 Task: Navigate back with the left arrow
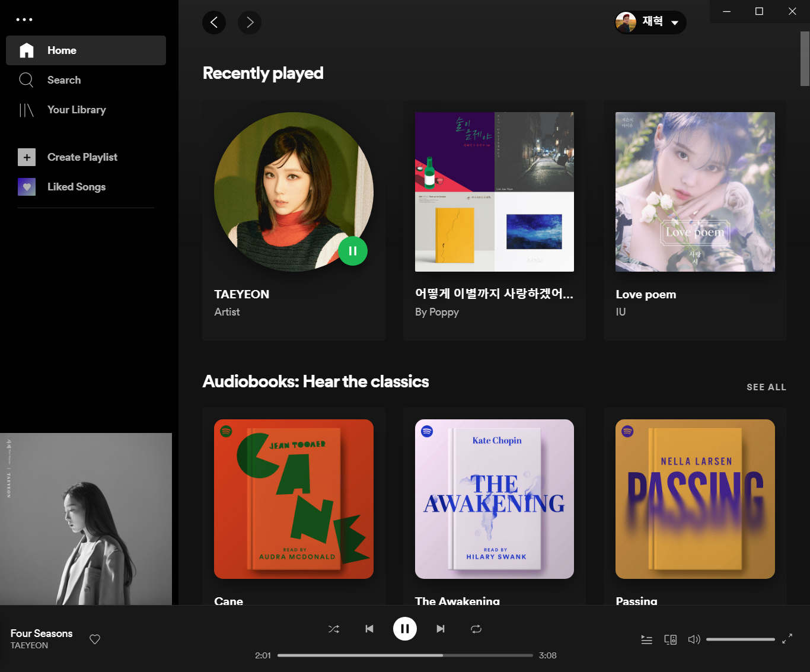click(214, 23)
